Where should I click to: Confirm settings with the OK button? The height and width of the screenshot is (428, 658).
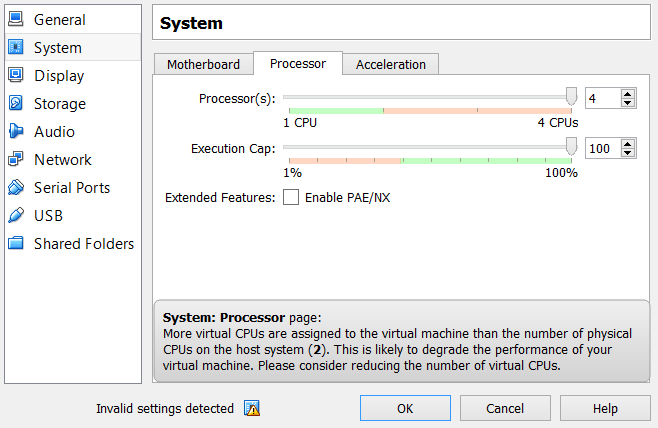(x=404, y=408)
